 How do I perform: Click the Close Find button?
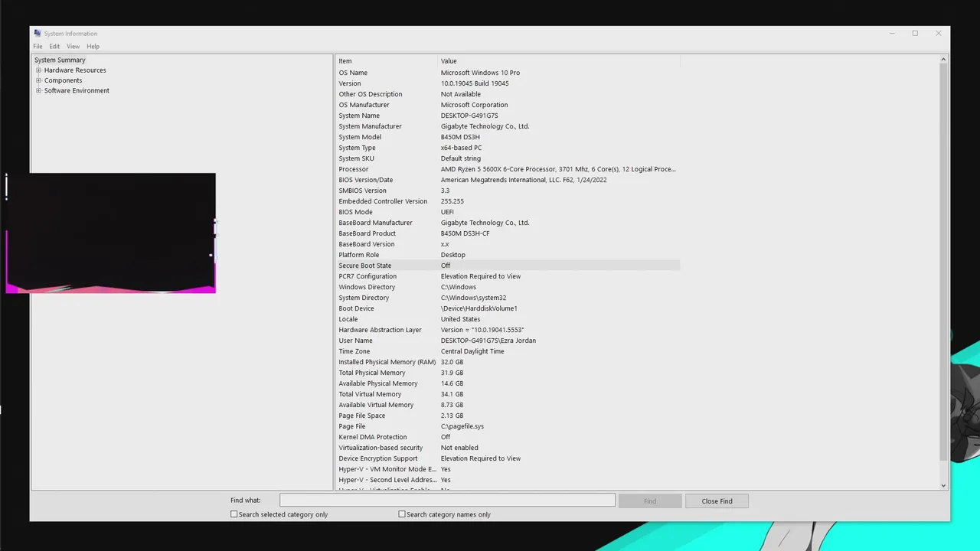[717, 501]
